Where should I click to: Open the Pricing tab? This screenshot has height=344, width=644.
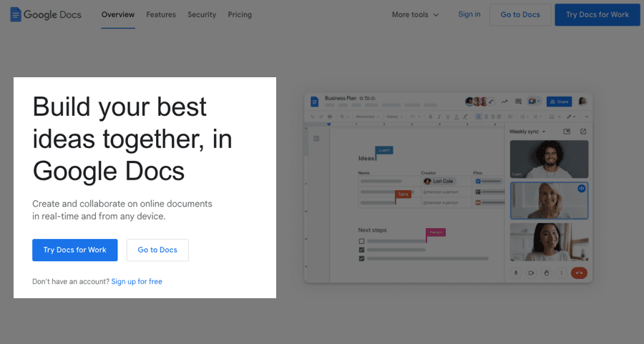point(240,14)
